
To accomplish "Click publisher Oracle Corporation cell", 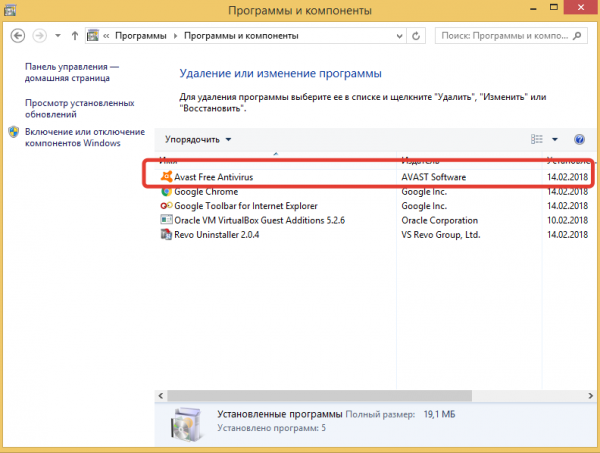I will tap(439, 220).
